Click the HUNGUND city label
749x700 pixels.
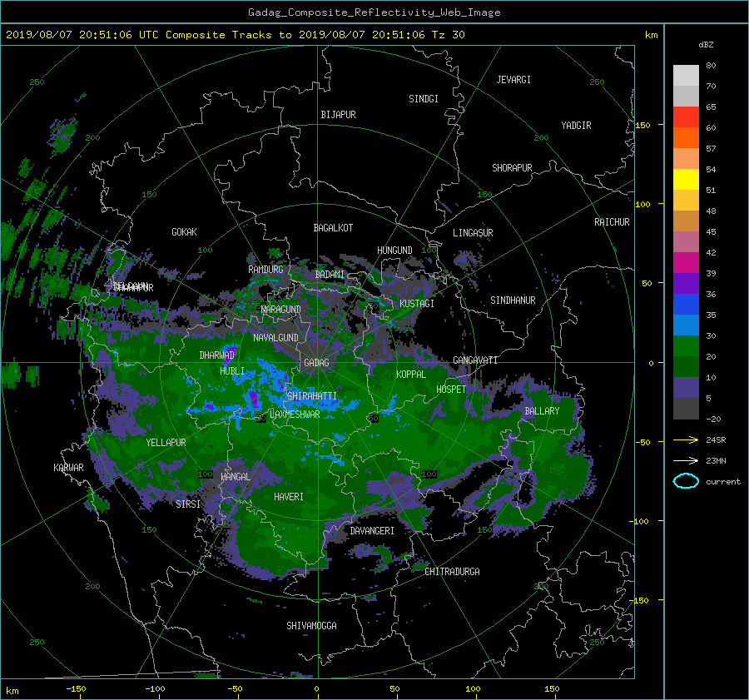[x=394, y=251]
